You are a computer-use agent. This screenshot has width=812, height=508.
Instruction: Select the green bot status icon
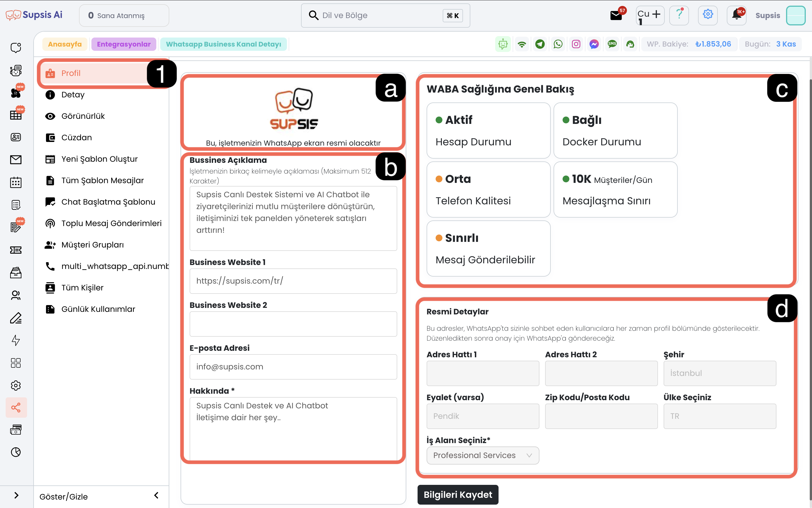[503, 44]
